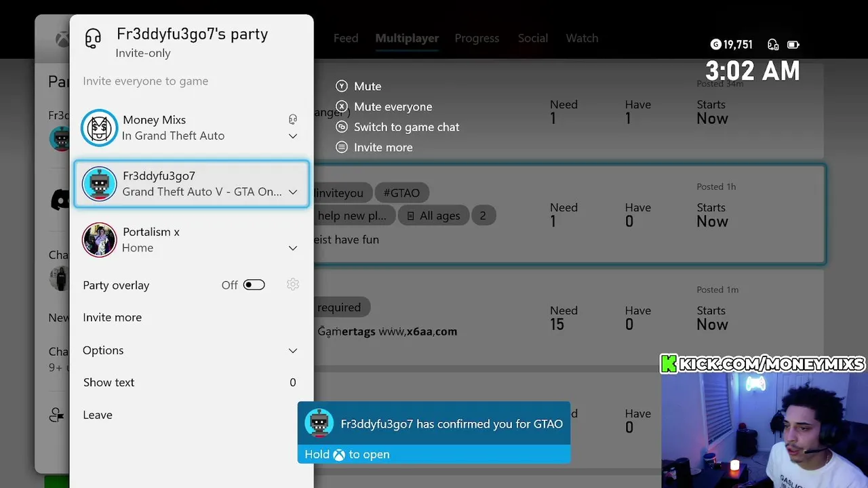Click Invite-only party status text
The image size is (868, 488).
coord(143,53)
